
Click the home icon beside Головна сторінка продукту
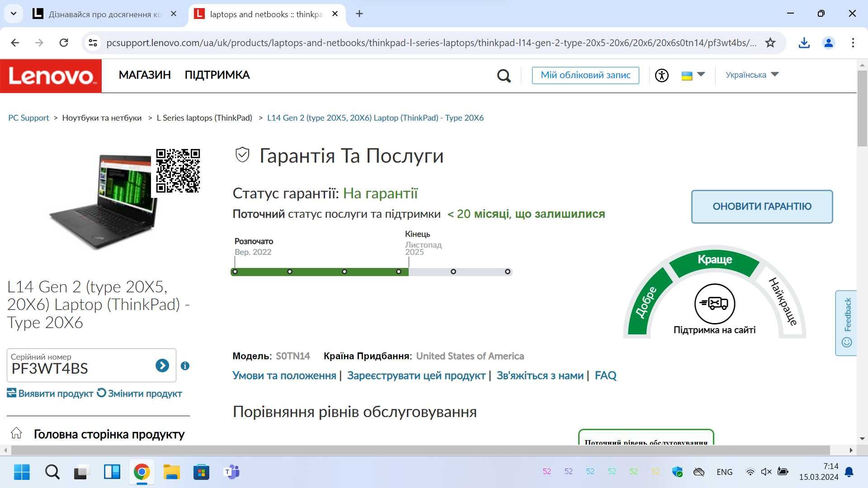(x=16, y=433)
